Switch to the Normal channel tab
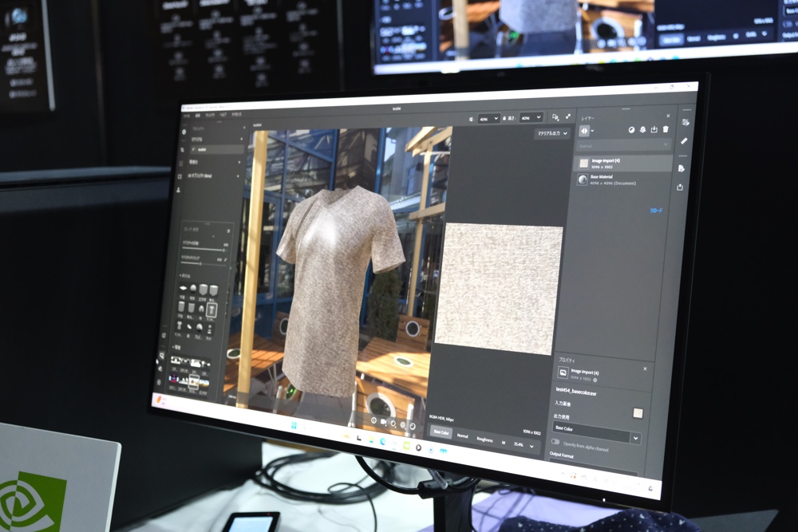Screen dimensions: 798x532 [463, 436]
